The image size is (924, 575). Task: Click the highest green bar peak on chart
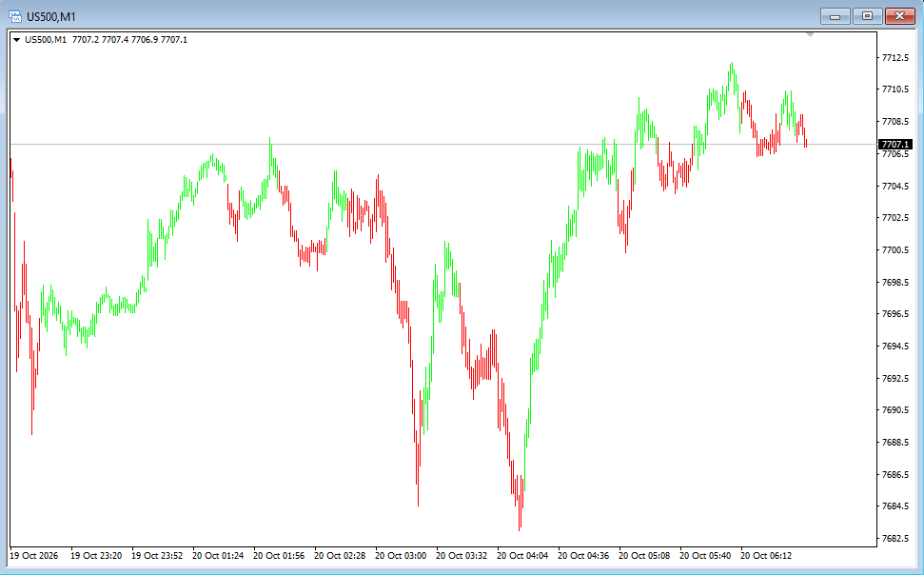[732, 70]
